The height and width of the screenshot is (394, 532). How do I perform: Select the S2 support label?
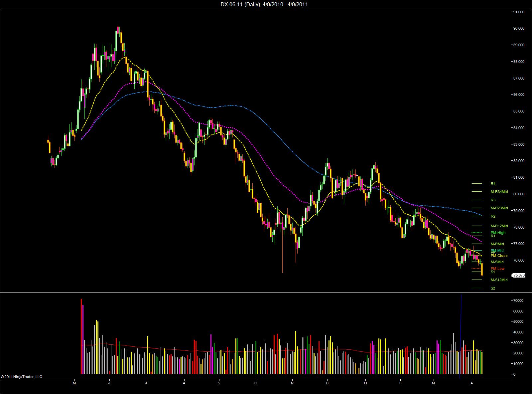(493, 288)
